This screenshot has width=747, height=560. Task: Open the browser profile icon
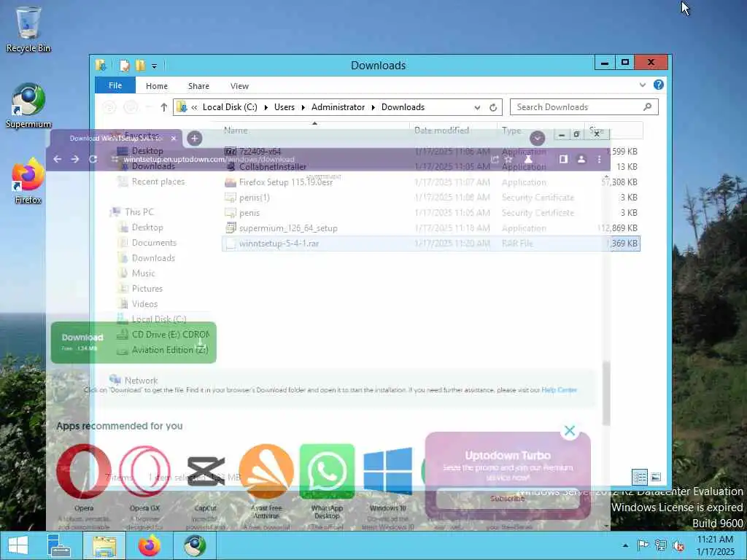click(x=581, y=159)
